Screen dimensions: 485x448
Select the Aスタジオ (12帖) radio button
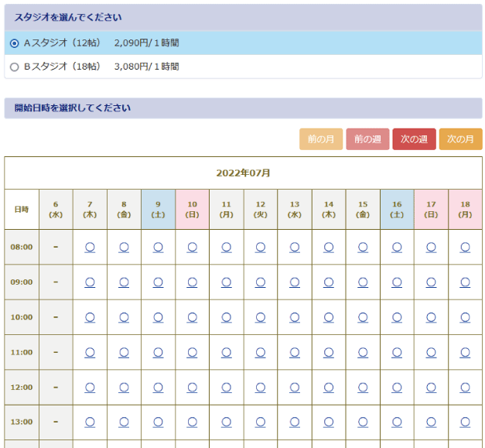pos(15,43)
